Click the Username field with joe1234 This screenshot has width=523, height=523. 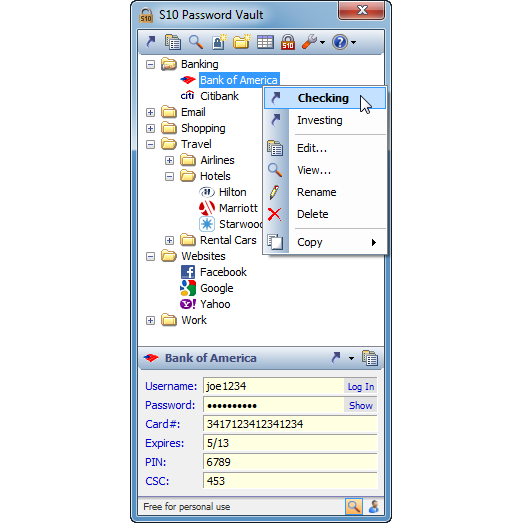(x=274, y=386)
